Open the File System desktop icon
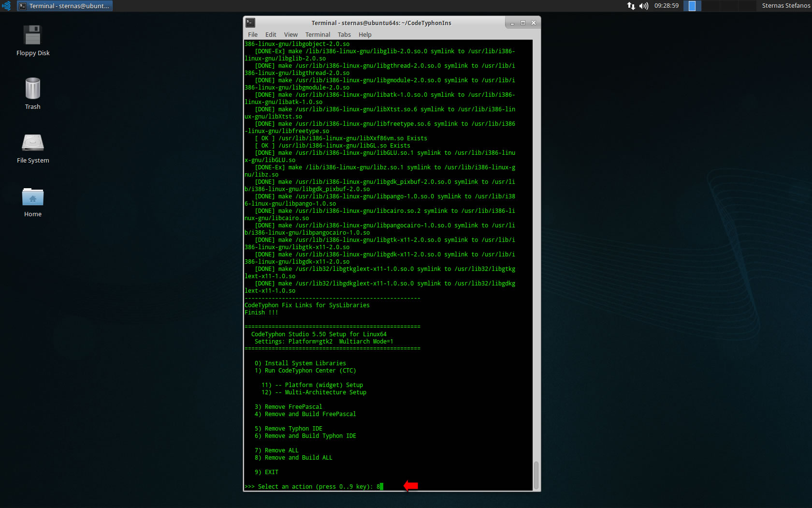Viewport: 812px width, 508px height. point(33,149)
